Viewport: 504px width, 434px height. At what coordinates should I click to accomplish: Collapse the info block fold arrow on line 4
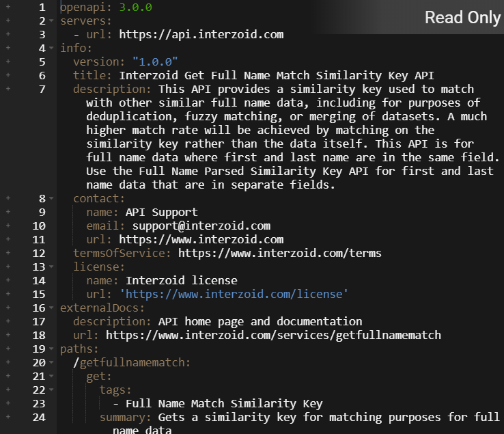(x=51, y=49)
